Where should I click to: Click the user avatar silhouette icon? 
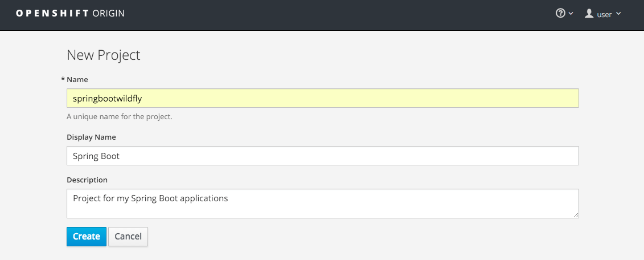(589, 14)
